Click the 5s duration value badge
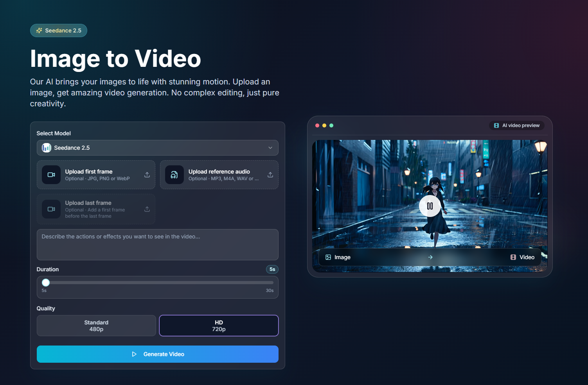The image size is (588, 385). point(272,269)
